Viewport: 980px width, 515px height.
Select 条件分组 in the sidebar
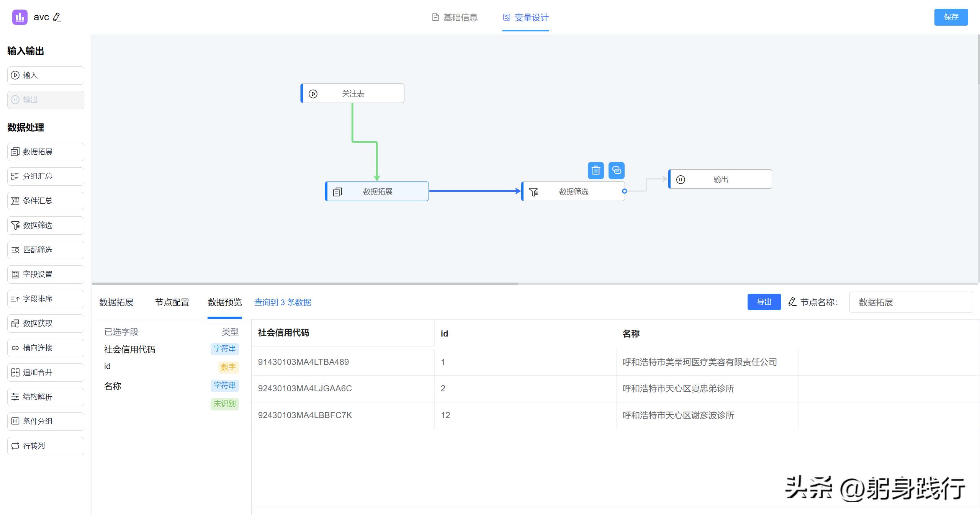click(x=46, y=422)
